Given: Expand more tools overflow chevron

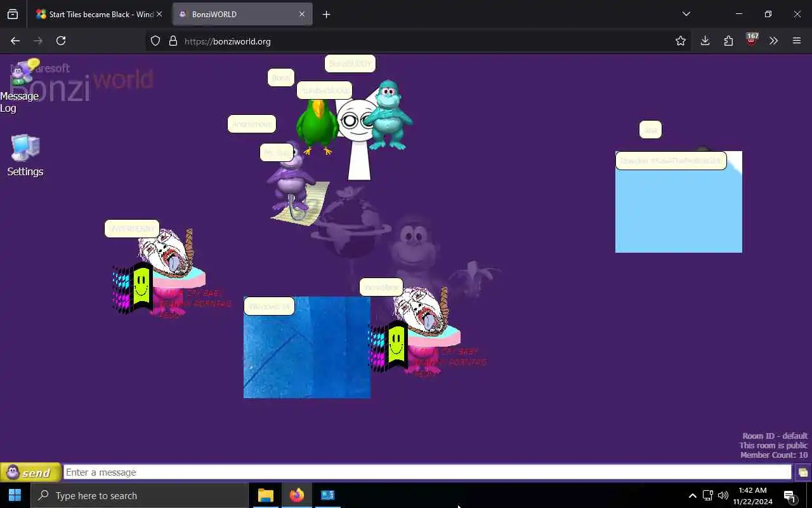Looking at the screenshot, I should pyautogui.click(x=773, y=41).
